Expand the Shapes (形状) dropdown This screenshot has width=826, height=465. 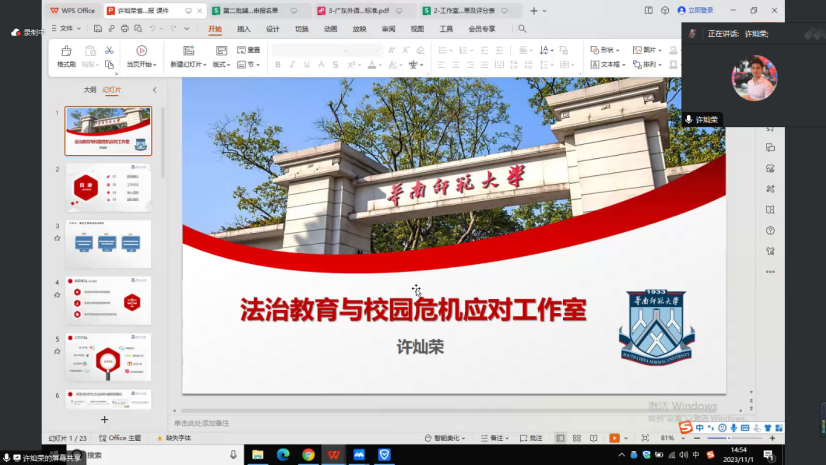(605, 50)
